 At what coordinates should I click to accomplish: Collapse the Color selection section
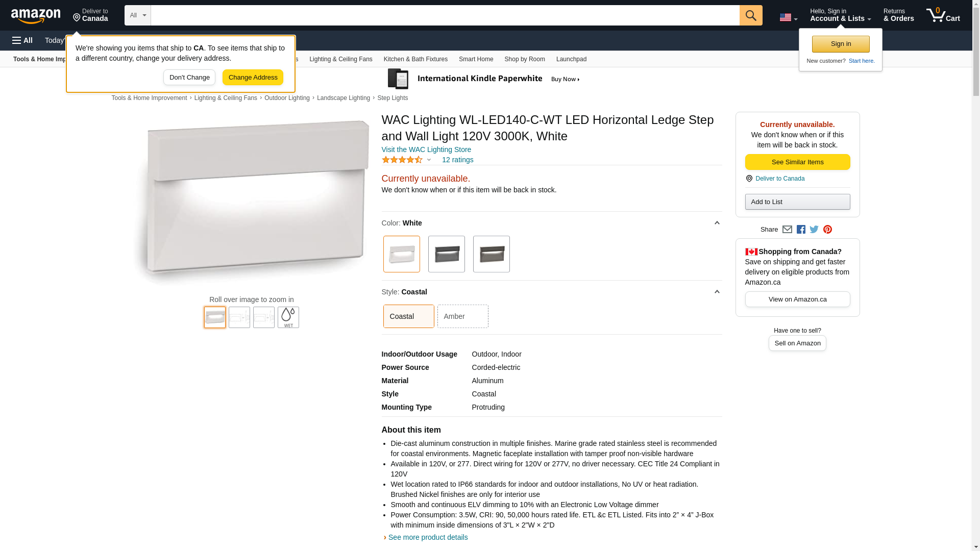[x=717, y=223]
